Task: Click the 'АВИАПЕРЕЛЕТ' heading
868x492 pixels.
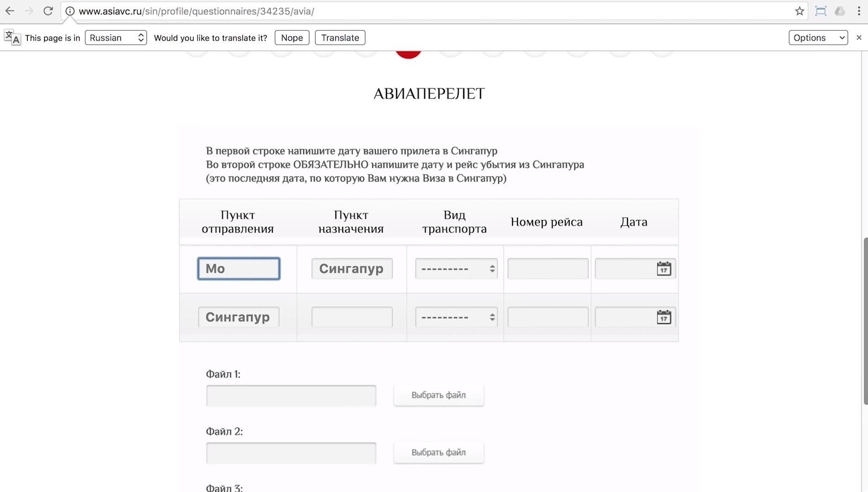Action: tap(429, 94)
